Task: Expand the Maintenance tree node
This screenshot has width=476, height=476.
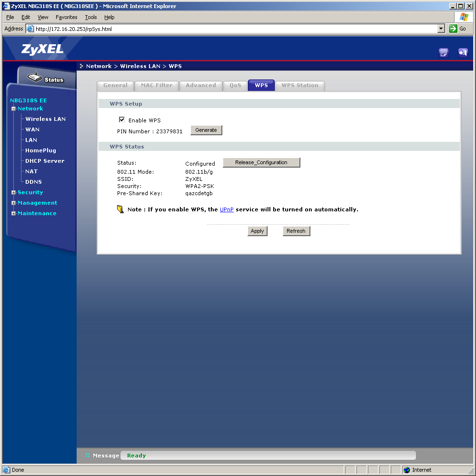Action: 13,213
